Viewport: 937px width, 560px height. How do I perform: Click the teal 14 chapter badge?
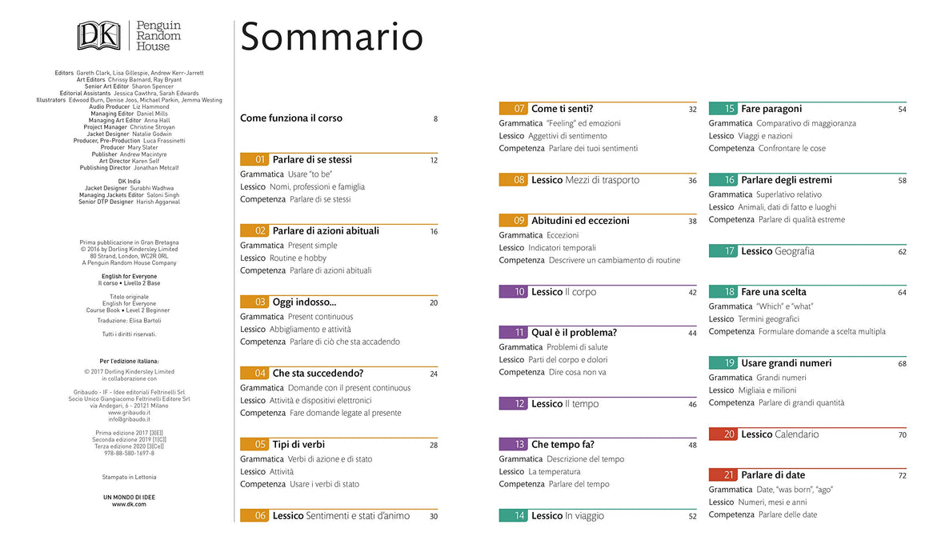(514, 516)
